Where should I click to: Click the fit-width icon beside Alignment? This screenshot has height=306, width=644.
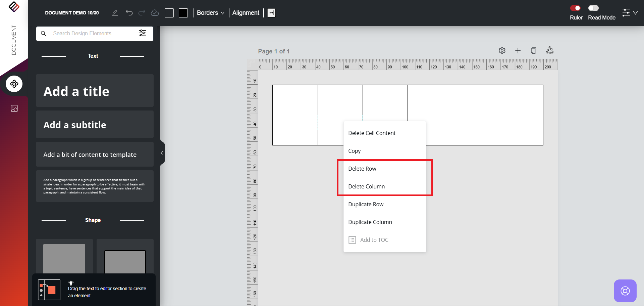coord(271,13)
